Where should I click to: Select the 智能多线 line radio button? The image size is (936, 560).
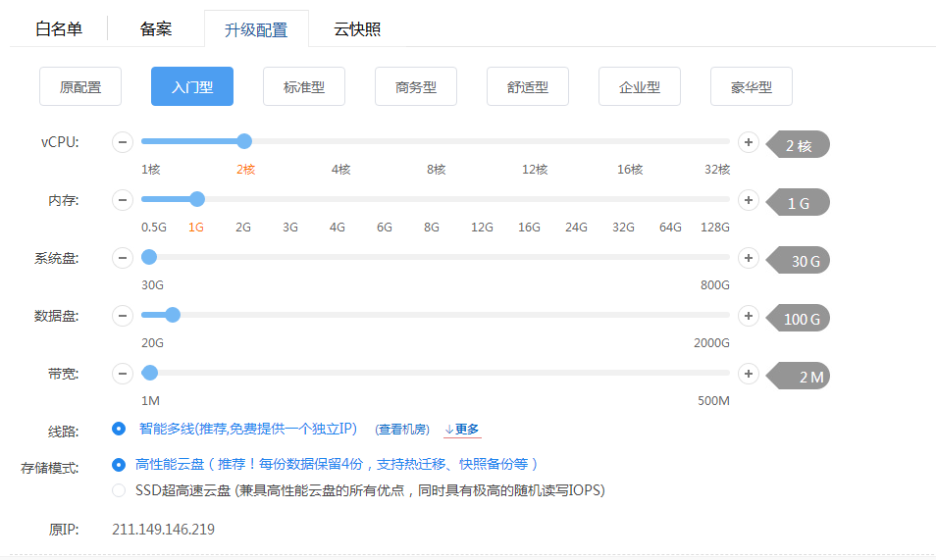pos(119,429)
